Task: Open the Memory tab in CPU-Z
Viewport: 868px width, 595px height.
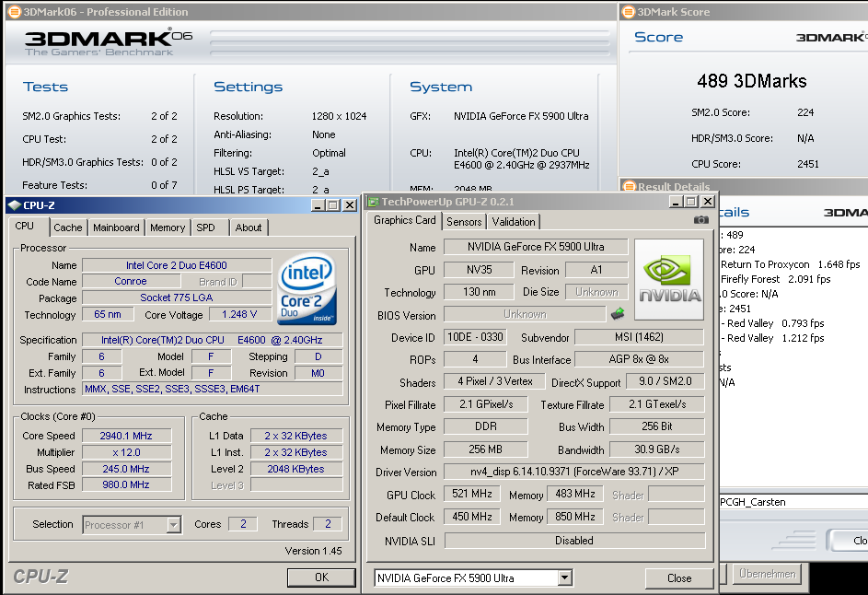Action: 168,227
